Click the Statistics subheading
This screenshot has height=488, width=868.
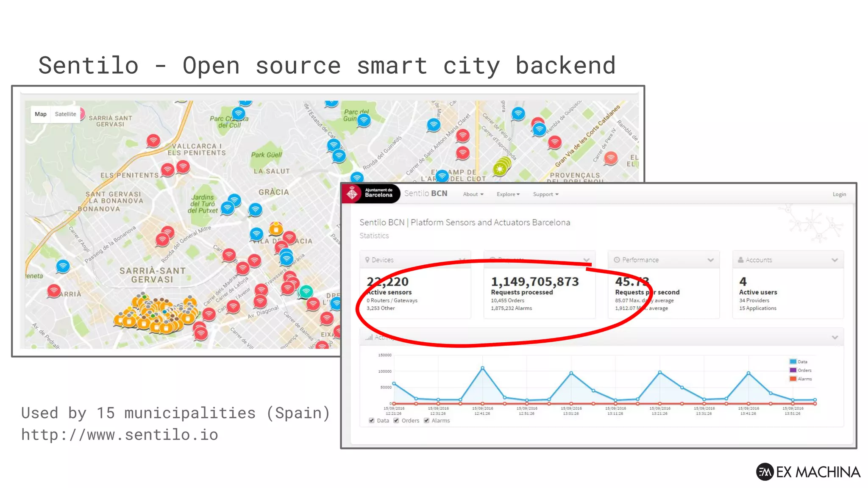tap(374, 236)
